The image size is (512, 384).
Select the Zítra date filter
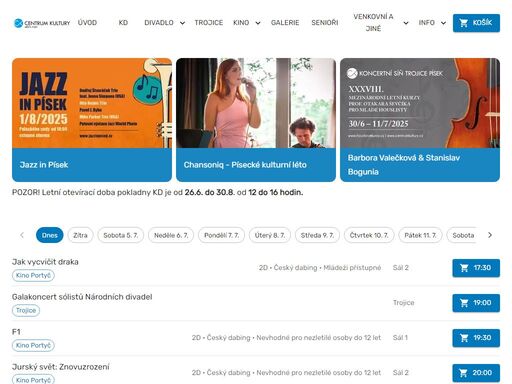pos(80,235)
